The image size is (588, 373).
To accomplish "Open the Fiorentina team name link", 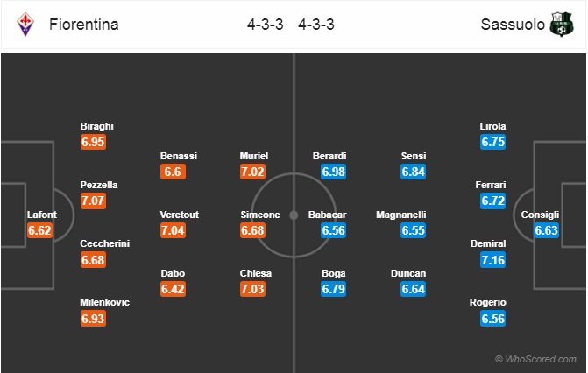I will [84, 25].
